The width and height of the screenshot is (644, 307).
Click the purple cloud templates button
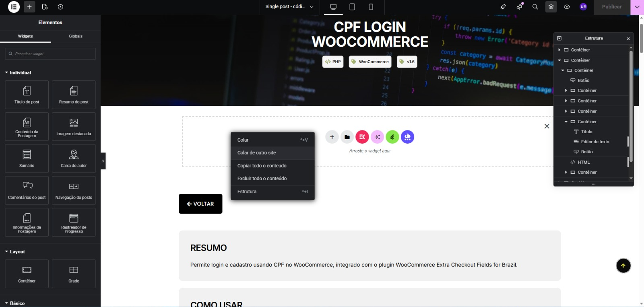(x=407, y=137)
